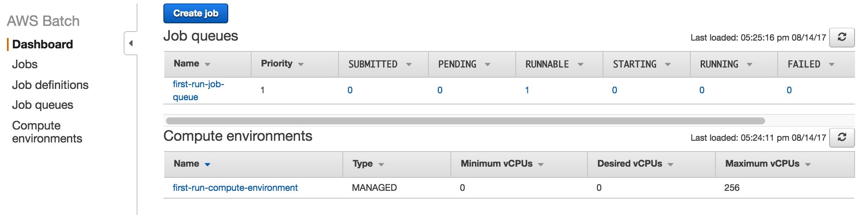Open first-run-compute-environment link

point(235,188)
